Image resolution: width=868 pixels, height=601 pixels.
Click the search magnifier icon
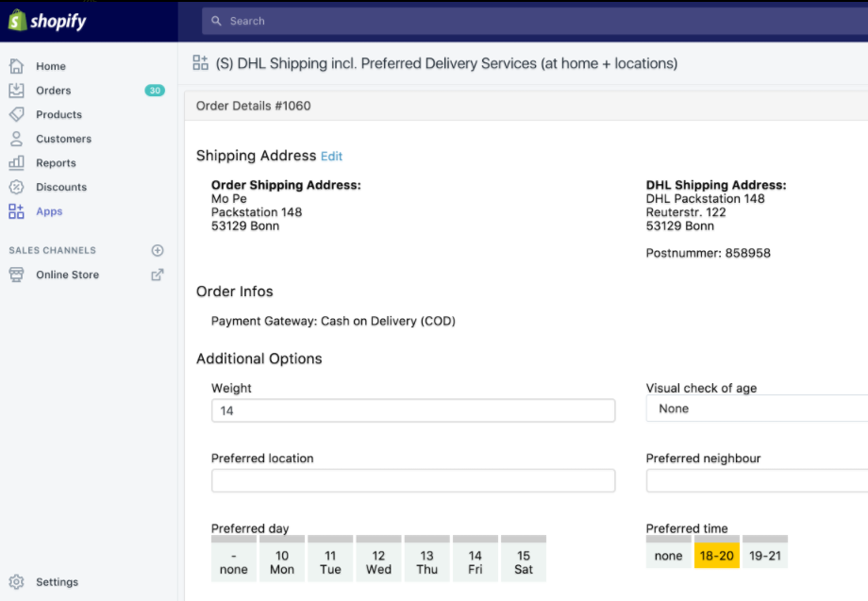pos(216,21)
